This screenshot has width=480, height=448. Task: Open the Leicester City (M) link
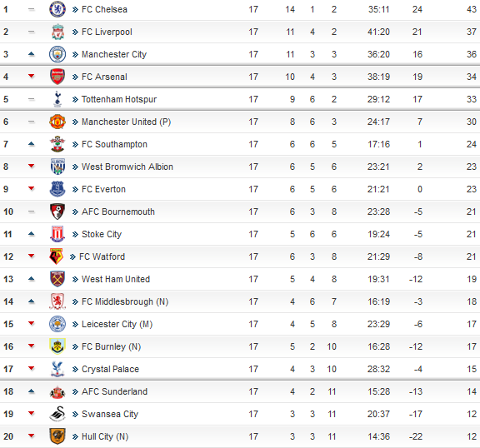pos(117,324)
